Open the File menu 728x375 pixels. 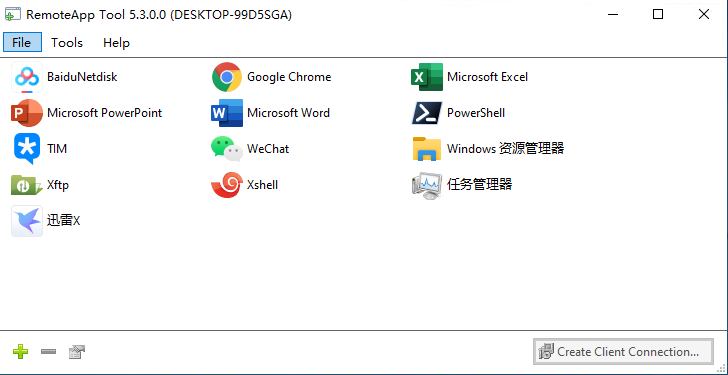22,43
